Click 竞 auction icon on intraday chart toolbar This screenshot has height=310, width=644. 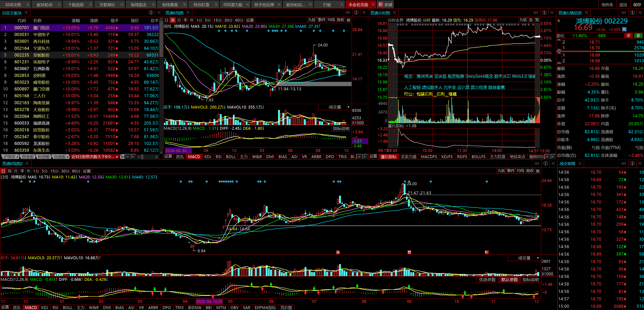tap(531, 20)
